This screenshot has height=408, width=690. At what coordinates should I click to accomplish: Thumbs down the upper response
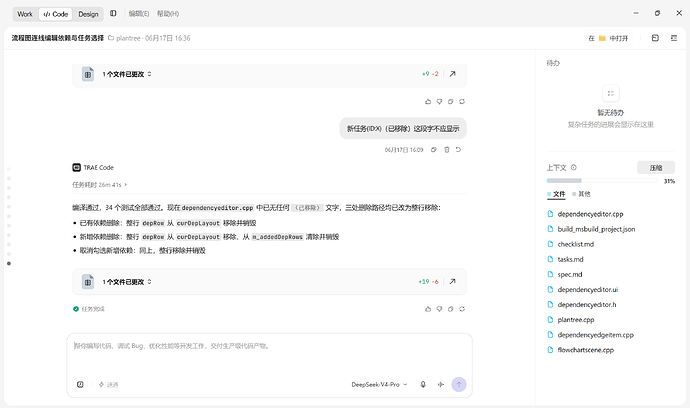(x=439, y=102)
